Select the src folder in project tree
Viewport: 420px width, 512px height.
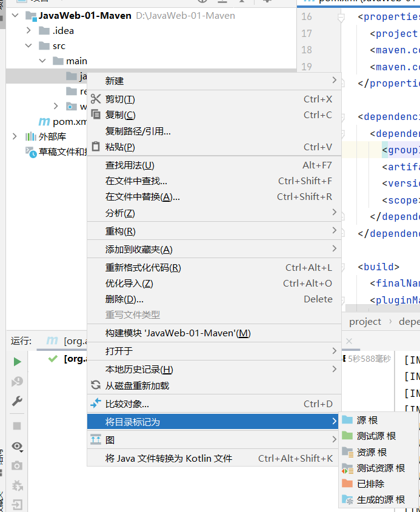(x=59, y=45)
